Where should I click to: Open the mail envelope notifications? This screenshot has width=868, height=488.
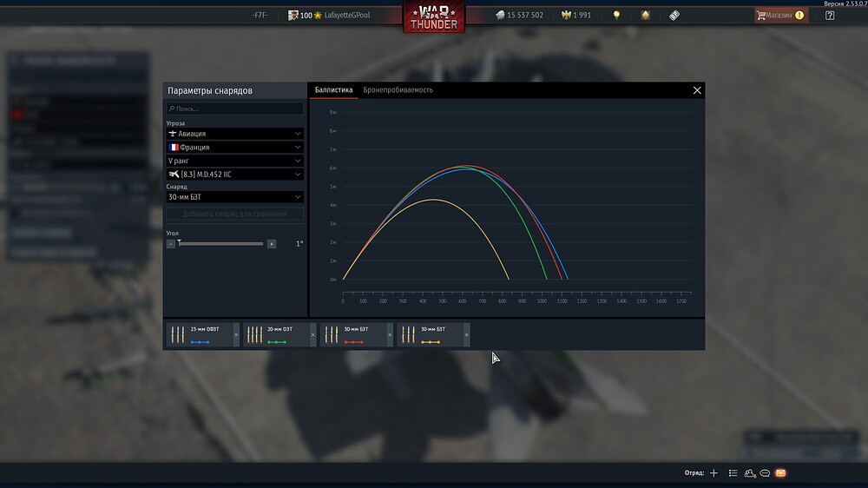[x=780, y=473]
